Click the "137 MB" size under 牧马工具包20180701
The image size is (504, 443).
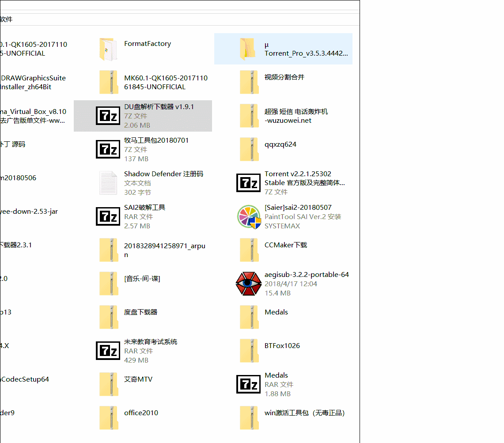click(x=136, y=159)
